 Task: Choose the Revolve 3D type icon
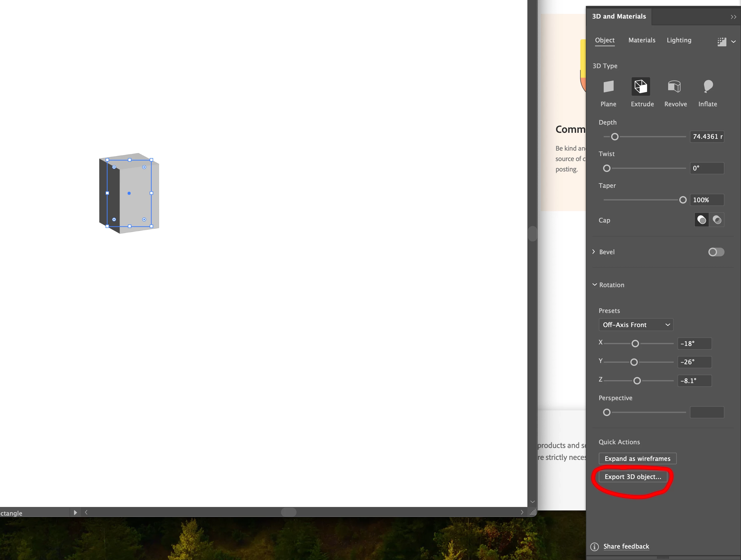coord(674,87)
